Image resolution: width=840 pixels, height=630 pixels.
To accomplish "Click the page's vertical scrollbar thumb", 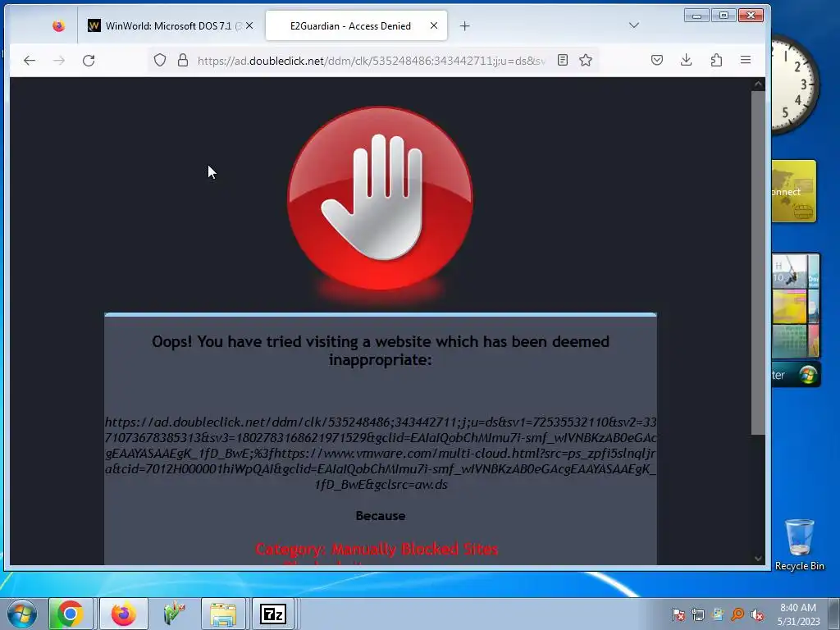I will coord(758,262).
